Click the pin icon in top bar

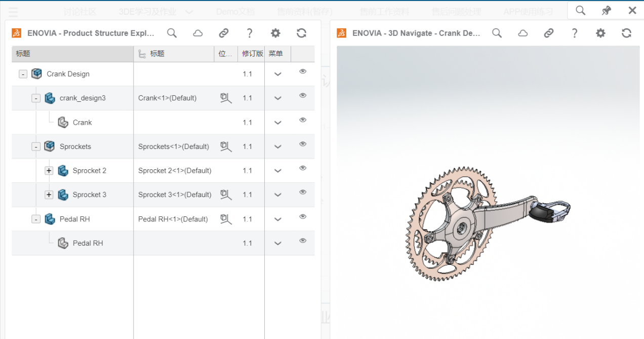click(606, 11)
